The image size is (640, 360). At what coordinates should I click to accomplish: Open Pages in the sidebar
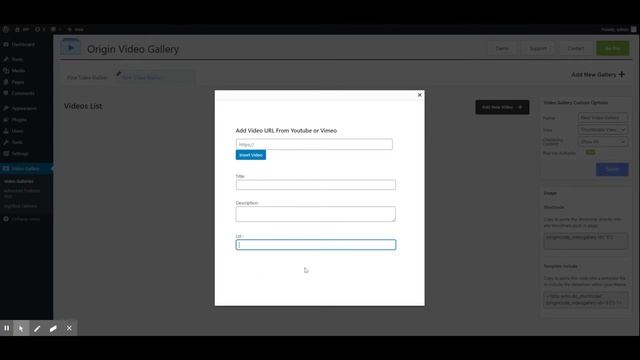point(18,82)
